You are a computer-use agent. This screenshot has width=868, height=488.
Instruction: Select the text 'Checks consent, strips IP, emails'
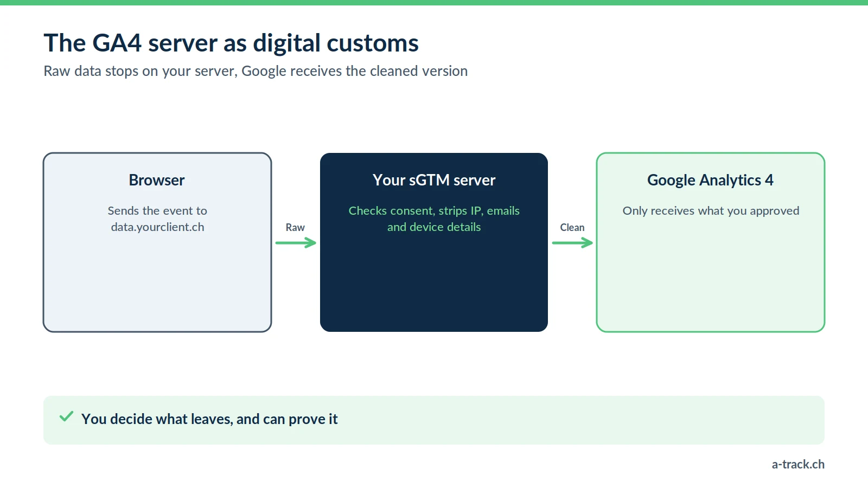coord(434,210)
